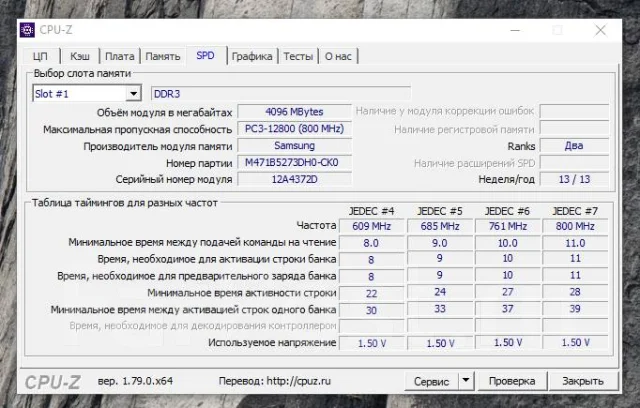Click the Samsung manufacturer value
The height and width of the screenshot is (408, 640).
coord(294,146)
